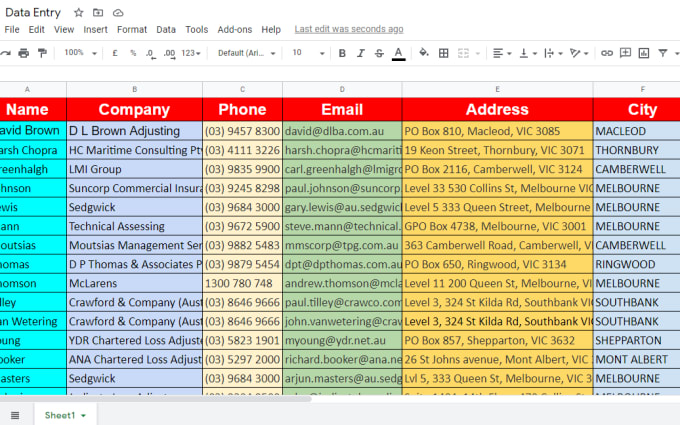Select column B header

coord(134,89)
